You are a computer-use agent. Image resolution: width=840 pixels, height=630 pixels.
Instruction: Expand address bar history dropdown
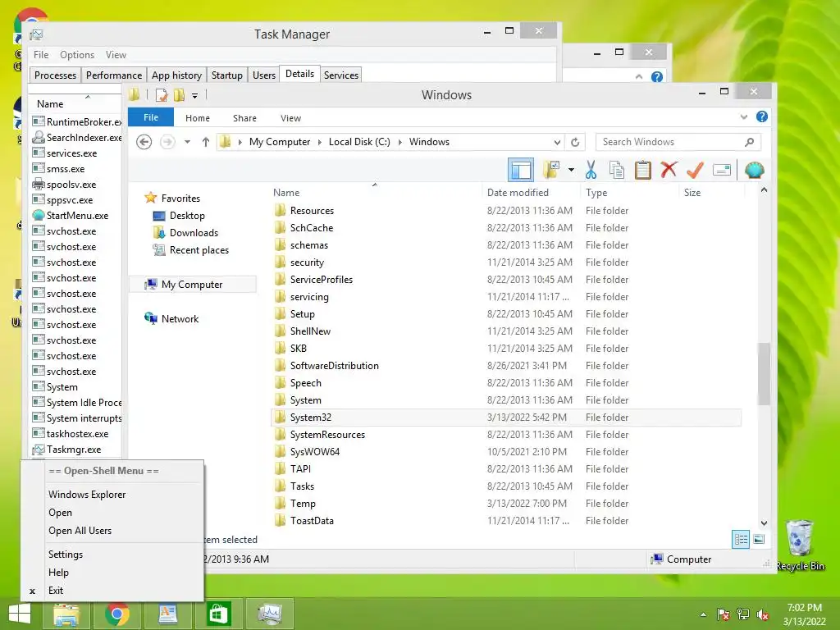coord(557,142)
